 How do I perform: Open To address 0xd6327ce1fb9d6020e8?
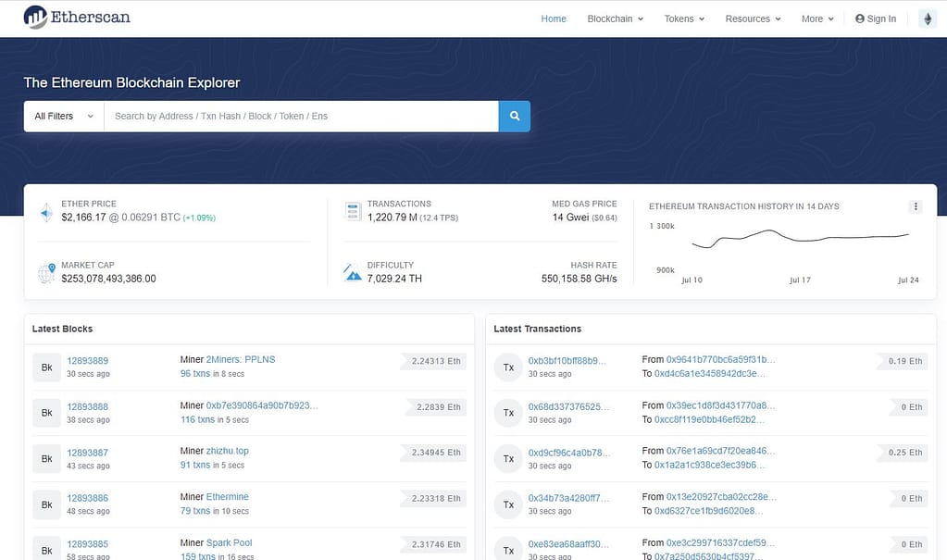[x=708, y=510]
